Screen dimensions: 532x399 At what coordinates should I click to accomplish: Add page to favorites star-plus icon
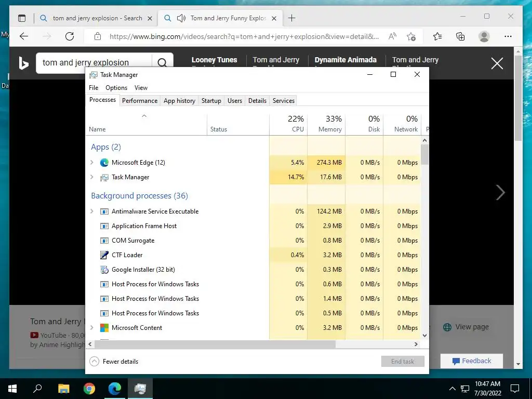coord(411,36)
